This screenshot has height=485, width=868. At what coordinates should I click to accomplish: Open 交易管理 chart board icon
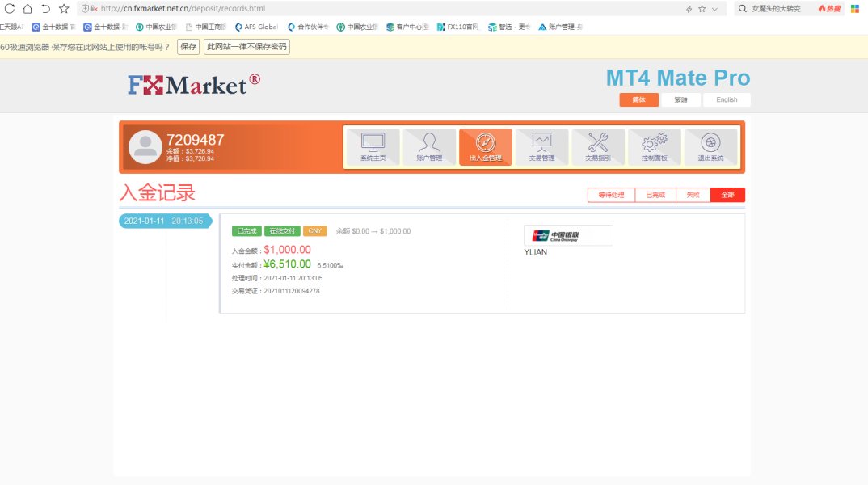541,147
